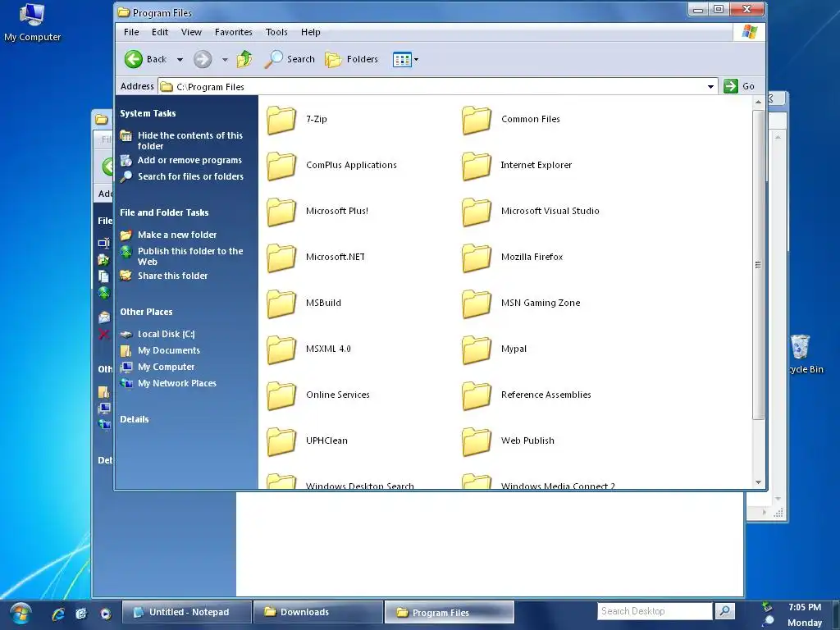This screenshot has height=630, width=840.
Task: Select the MSN Gaming Zone folder name
Action: [x=541, y=303]
